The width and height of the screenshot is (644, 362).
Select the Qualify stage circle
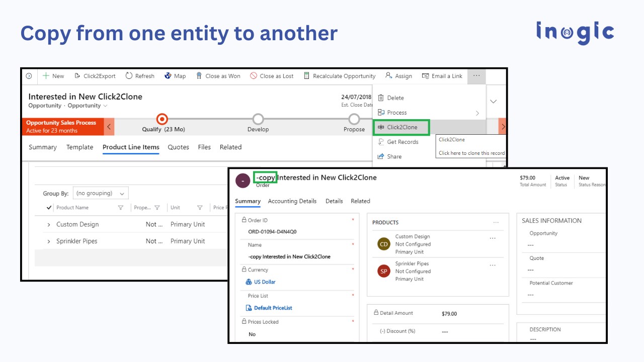click(x=162, y=119)
